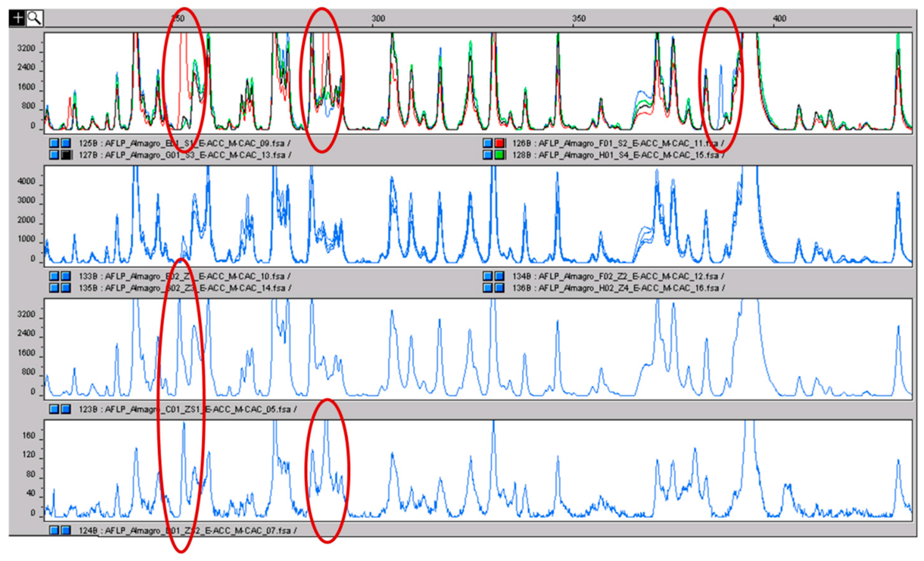
Task: Select the crosshair plus tool
Action: coord(18,18)
